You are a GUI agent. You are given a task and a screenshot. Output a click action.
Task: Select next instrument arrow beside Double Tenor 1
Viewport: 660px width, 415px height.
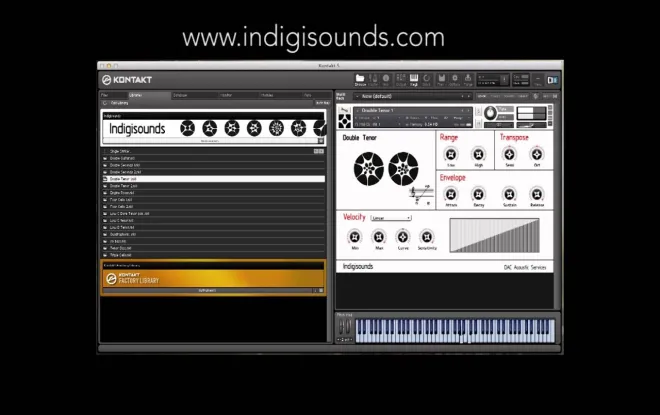tap(468, 110)
